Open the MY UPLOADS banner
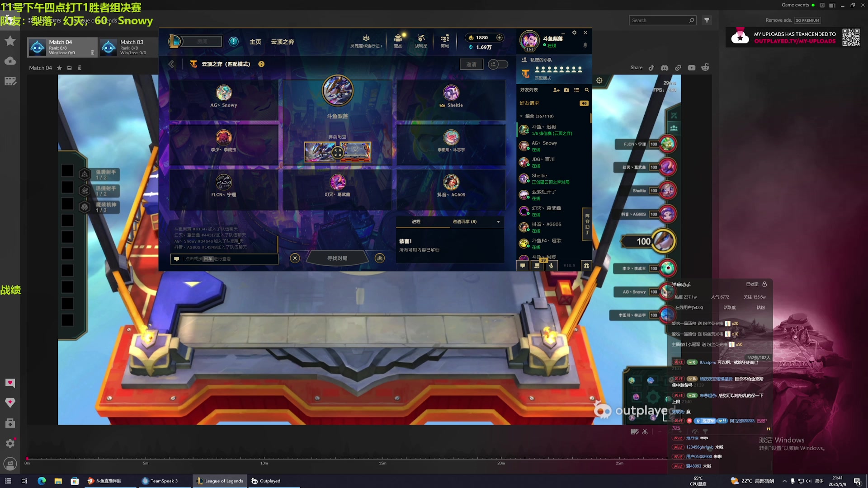The image size is (868, 488). [793, 38]
